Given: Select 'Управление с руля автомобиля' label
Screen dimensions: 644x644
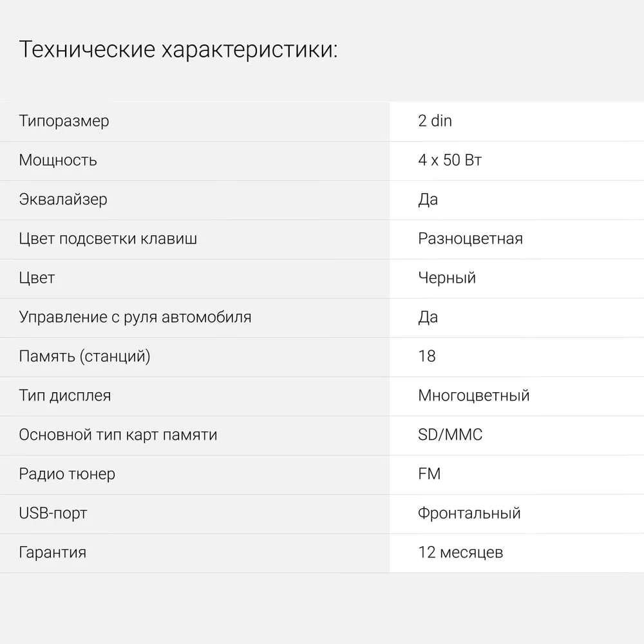Looking at the screenshot, I should 135,317.
